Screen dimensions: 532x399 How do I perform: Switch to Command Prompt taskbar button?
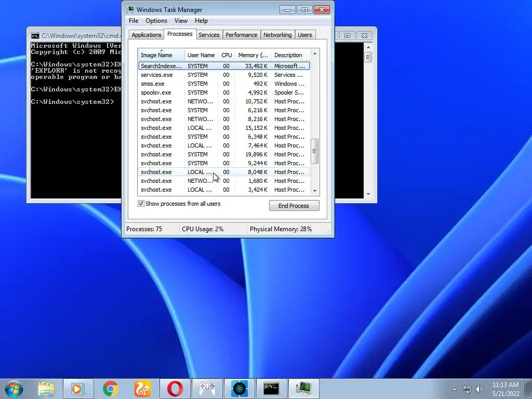[271, 389]
